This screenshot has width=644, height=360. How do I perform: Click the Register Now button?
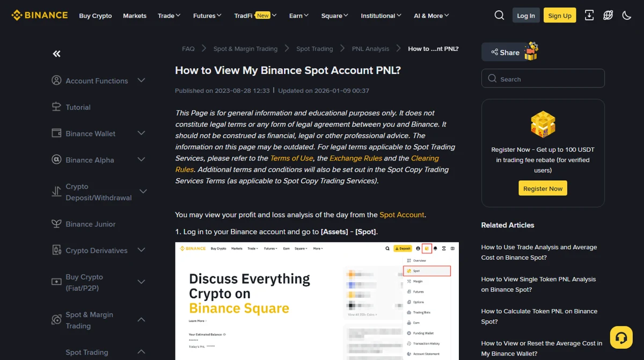tap(543, 188)
